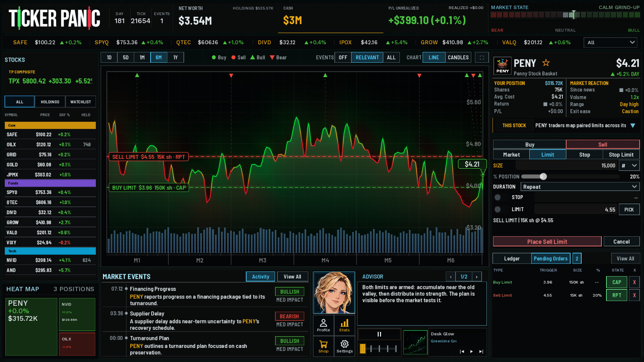The height and width of the screenshot is (362, 644).
Task: Open the size unit # dropdown
Action: click(629, 166)
